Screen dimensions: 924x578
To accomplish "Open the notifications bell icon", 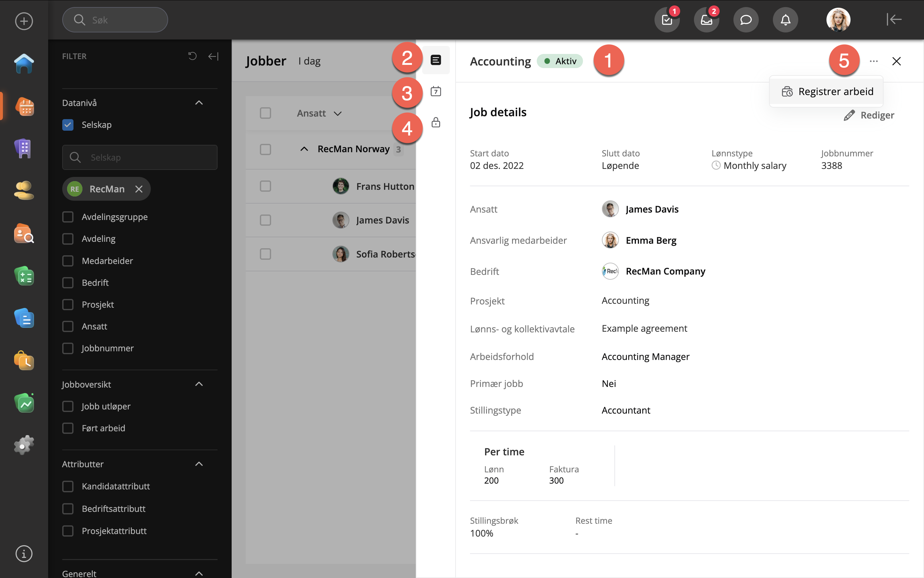I will [x=785, y=20].
